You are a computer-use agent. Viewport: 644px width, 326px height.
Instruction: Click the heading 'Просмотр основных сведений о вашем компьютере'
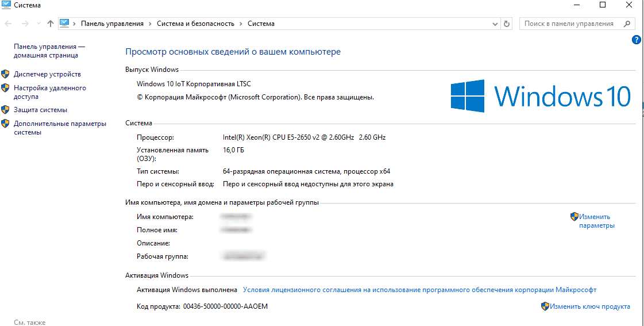[x=233, y=52]
